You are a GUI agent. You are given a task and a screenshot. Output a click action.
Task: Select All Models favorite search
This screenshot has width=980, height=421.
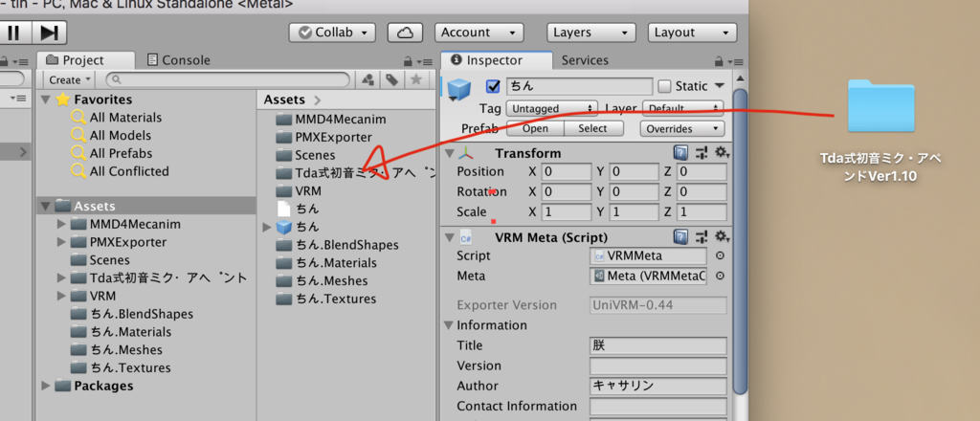click(x=120, y=136)
